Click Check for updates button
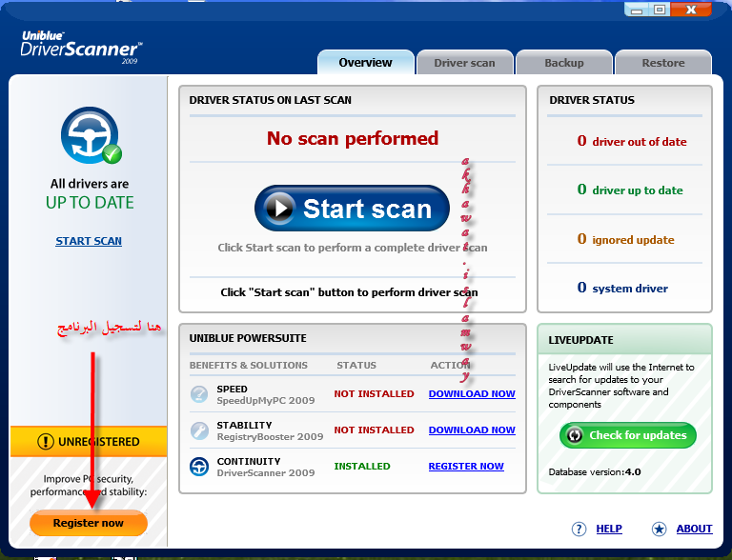Image resolution: width=732 pixels, height=560 pixels. (628, 435)
